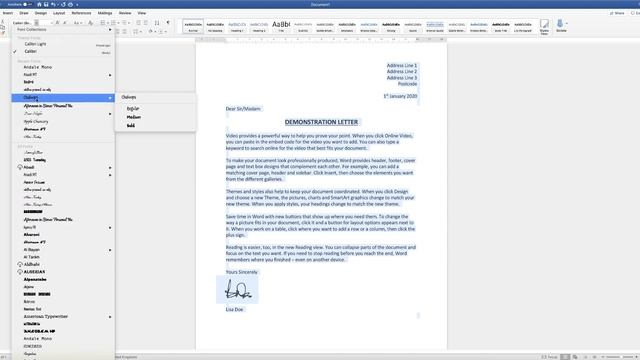Choose Bold weight in font submenu
Viewport: 640px width, 360px height.
(131, 126)
